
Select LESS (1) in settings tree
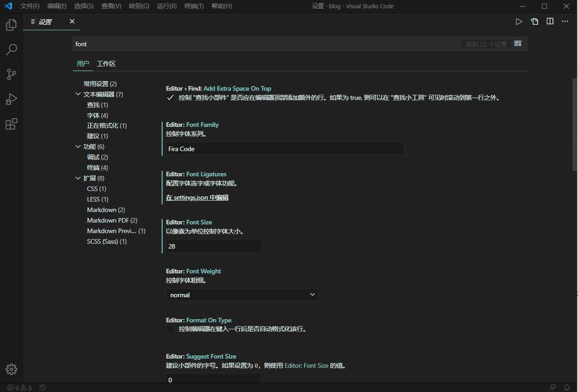coord(98,199)
